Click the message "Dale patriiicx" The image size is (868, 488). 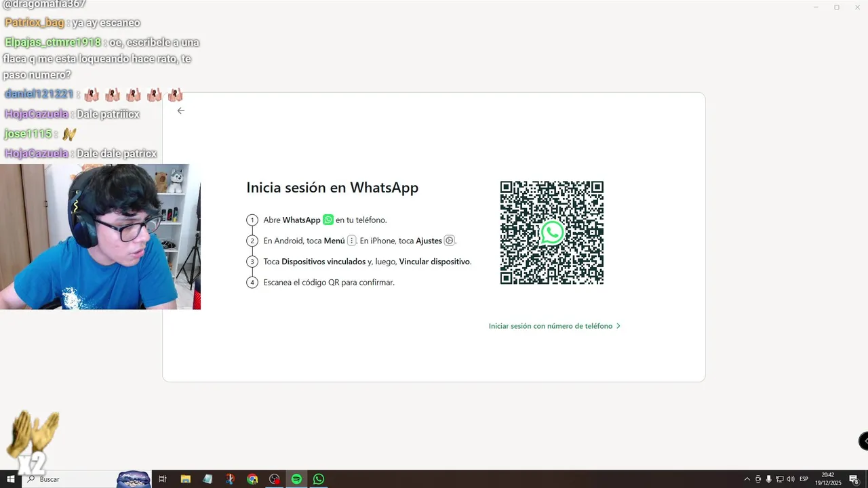click(x=108, y=115)
